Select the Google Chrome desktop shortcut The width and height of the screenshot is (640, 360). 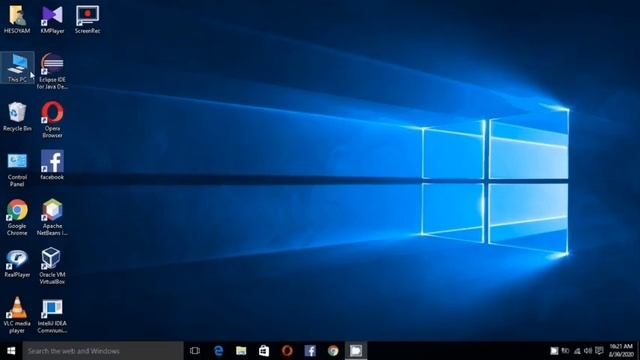[17, 217]
